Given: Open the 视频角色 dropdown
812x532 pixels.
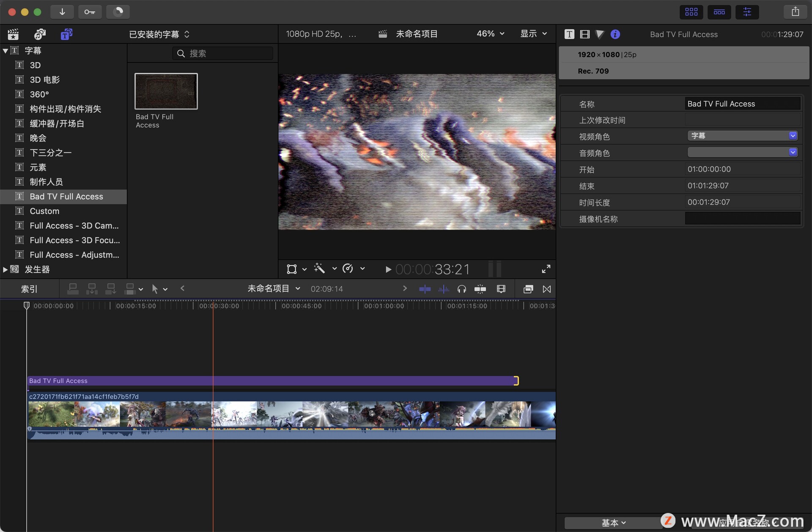Looking at the screenshot, I should (742, 136).
